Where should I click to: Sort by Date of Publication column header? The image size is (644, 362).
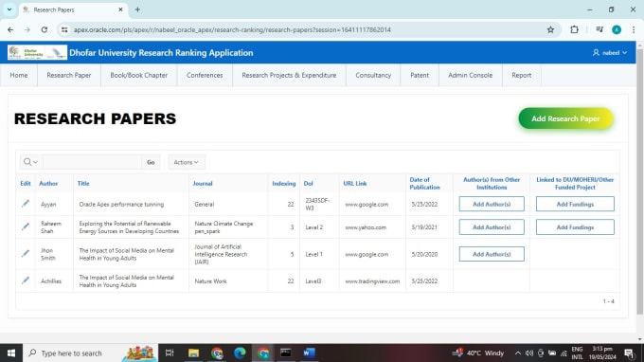(x=424, y=183)
